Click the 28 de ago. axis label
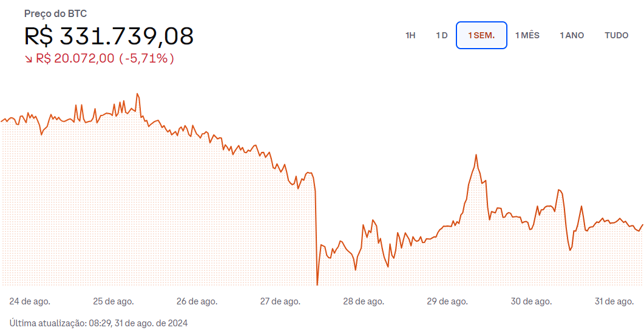Viewport: 644px width, 336px height. pos(364,301)
